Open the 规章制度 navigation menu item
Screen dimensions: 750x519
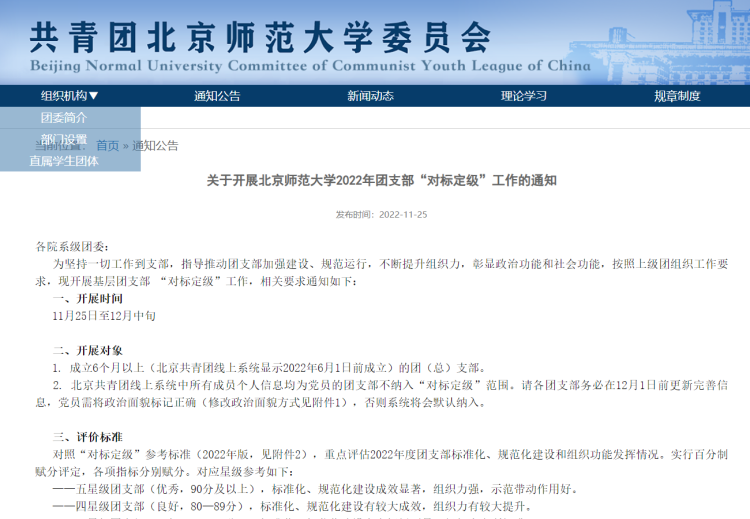(677, 96)
